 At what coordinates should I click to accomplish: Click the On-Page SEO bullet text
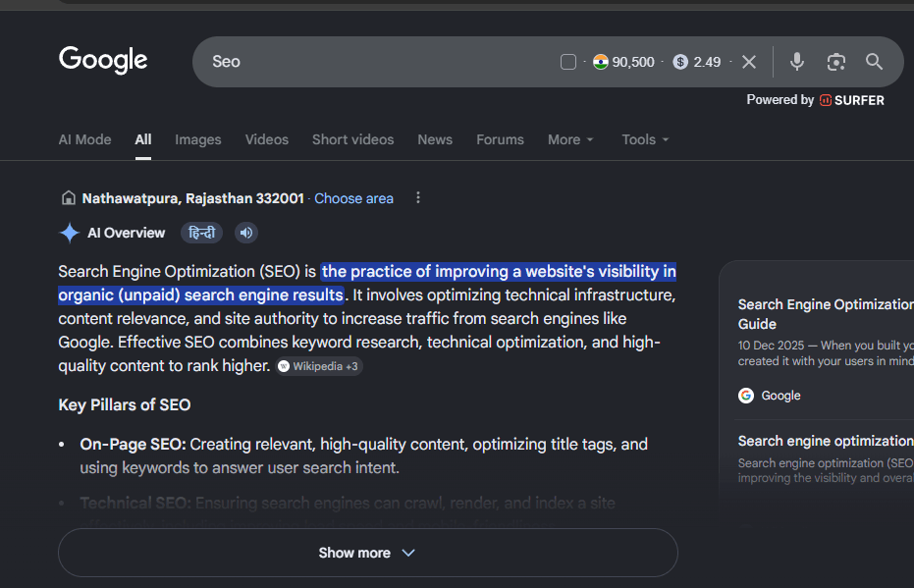(363, 455)
